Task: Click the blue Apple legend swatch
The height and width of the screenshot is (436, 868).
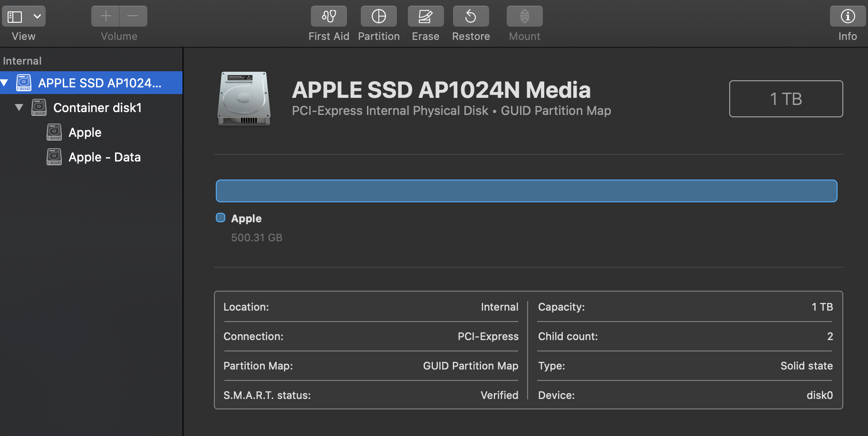Action: pyautogui.click(x=221, y=218)
